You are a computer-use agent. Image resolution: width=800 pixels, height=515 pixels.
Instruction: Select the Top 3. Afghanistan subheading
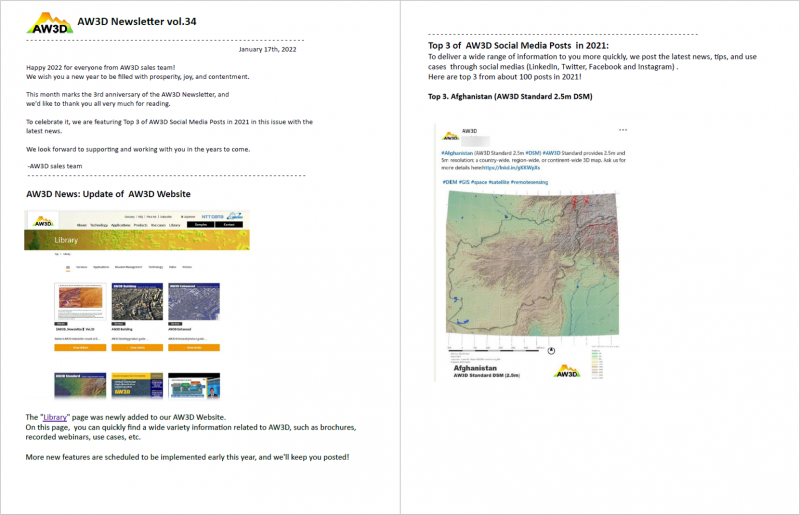(x=510, y=96)
